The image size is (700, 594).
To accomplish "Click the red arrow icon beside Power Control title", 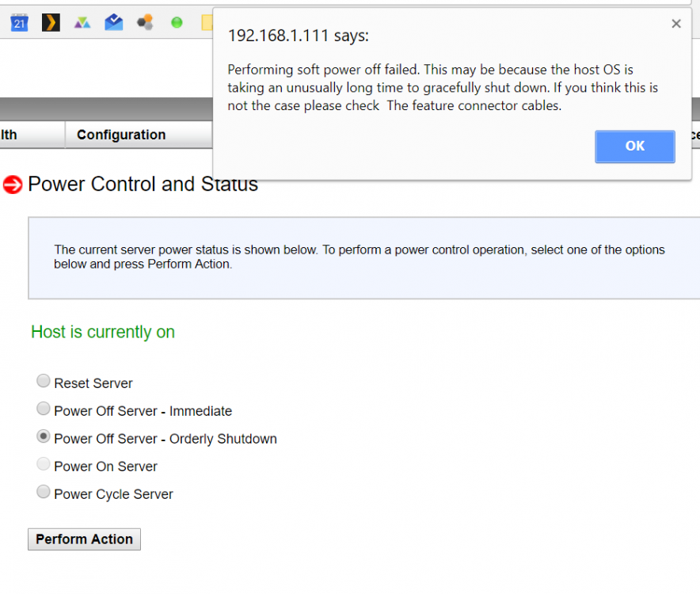I will 13,185.
